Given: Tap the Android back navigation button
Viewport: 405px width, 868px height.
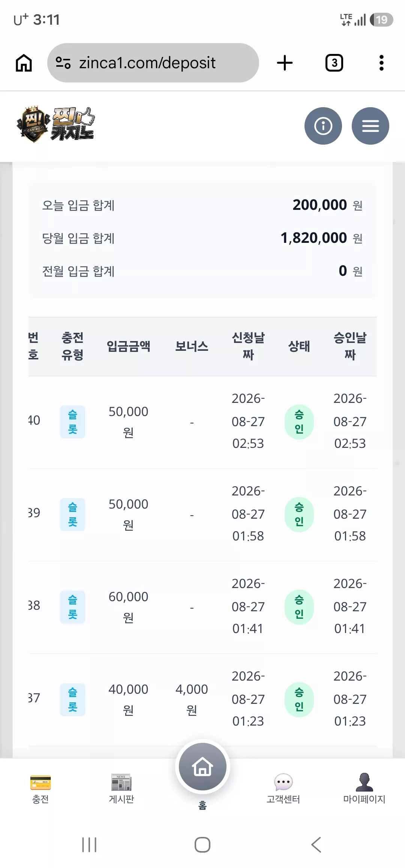Looking at the screenshot, I should pos(316,845).
